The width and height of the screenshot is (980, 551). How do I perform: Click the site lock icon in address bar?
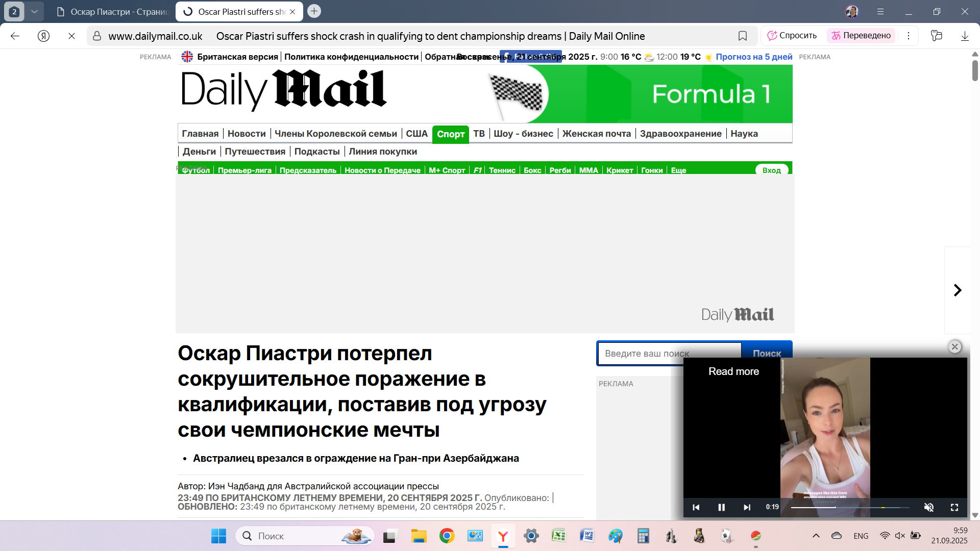pyautogui.click(x=97, y=36)
